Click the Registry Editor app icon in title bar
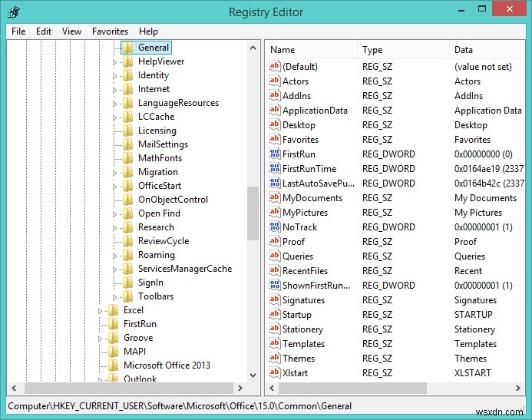The image size is (532, 420). (x=14, y=12)
